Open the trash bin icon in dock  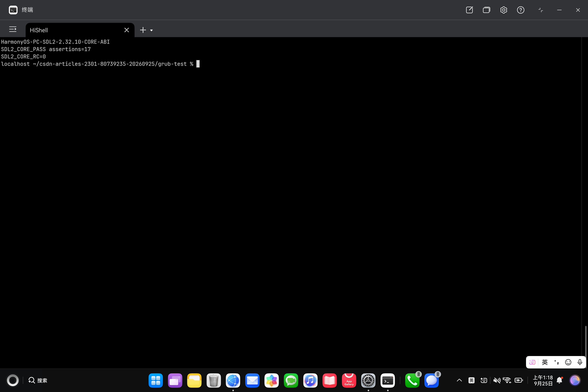point(214,380)
